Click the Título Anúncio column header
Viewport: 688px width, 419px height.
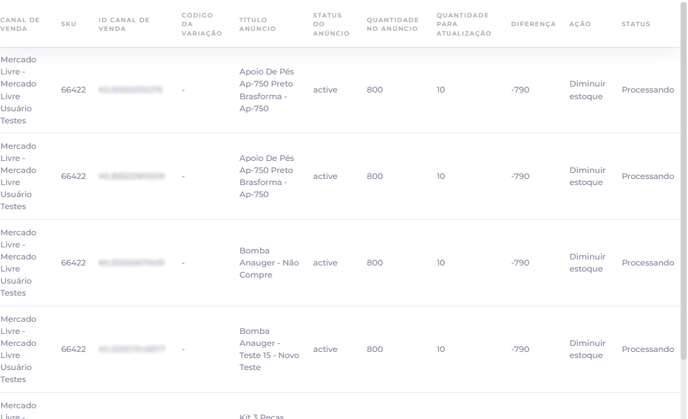(258, 24)
